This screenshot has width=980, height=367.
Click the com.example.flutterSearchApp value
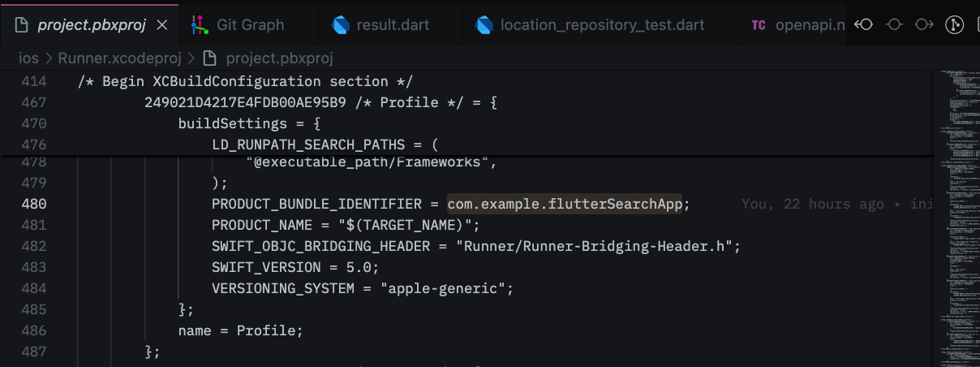pos(565,204)
